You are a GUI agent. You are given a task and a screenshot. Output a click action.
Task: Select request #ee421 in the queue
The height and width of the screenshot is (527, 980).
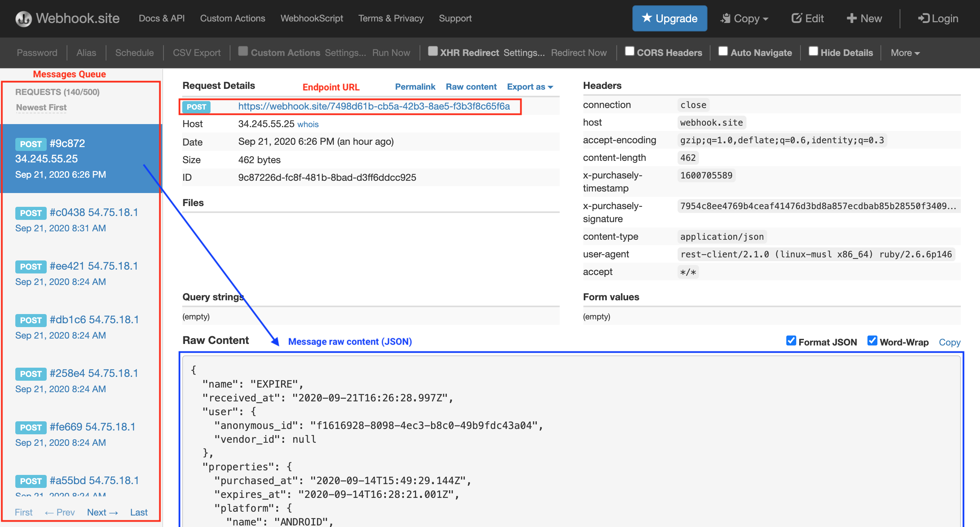pos(82,274)
